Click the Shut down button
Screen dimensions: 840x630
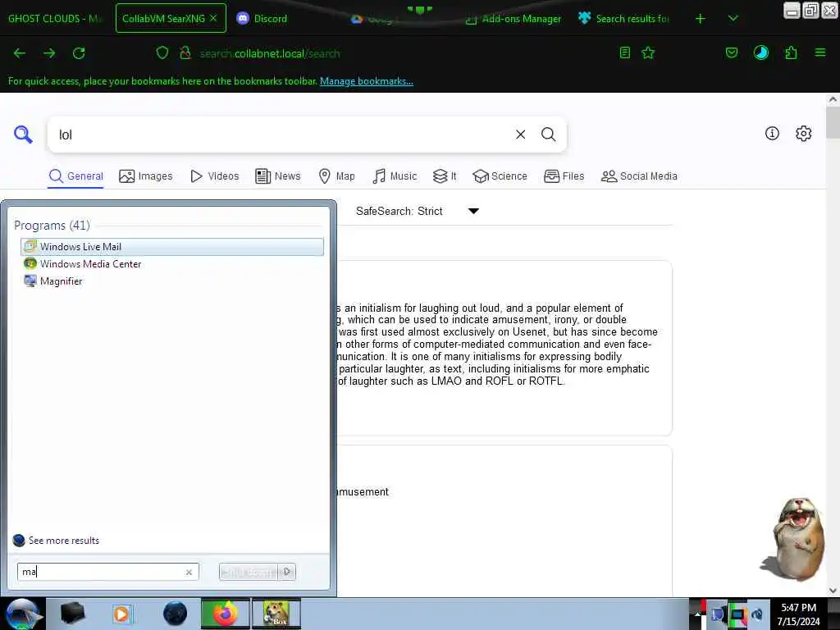coord(249,572)
